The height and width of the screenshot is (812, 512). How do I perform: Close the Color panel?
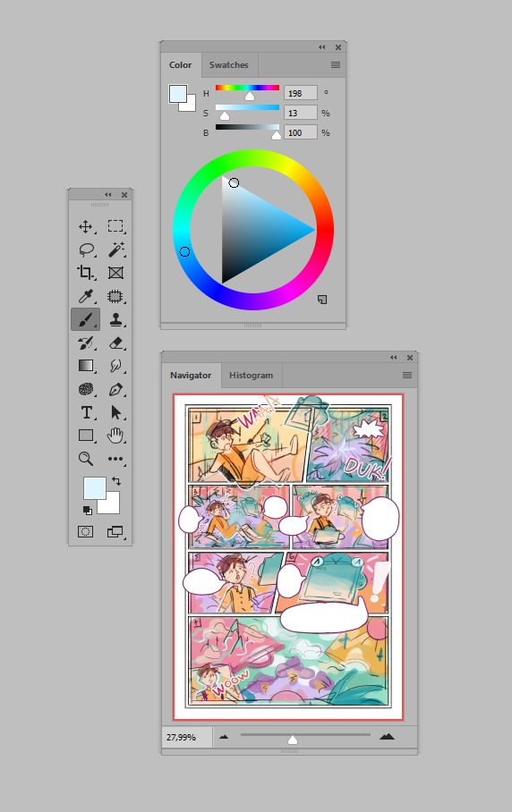click(338, 47)
